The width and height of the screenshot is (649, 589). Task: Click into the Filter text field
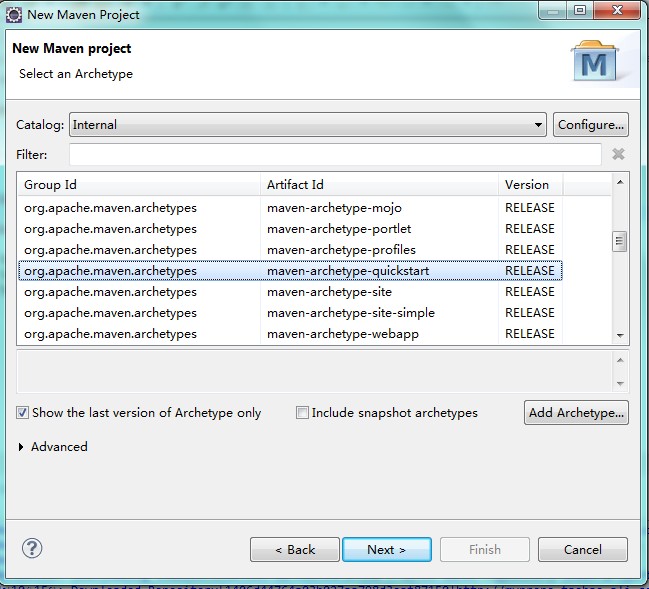click(x=335, y=154)
